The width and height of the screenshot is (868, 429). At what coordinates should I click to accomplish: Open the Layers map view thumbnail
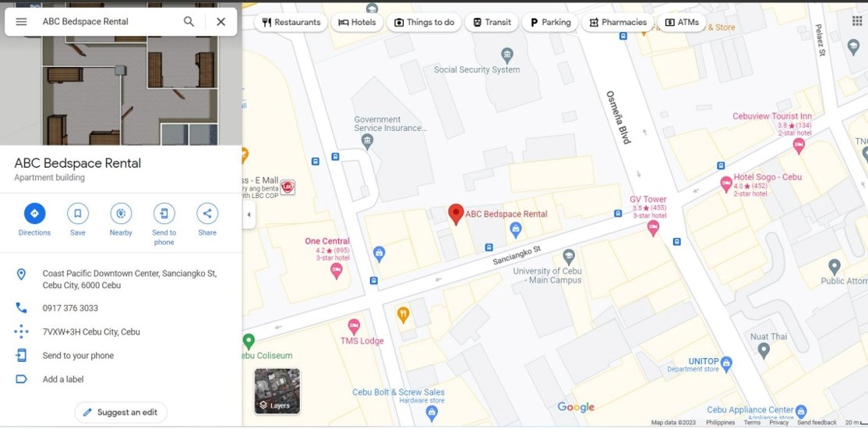click(277, 392)
